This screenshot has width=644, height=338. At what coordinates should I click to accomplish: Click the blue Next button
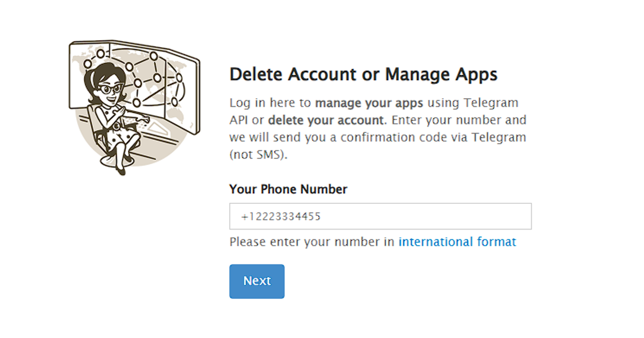coord(257,281)
